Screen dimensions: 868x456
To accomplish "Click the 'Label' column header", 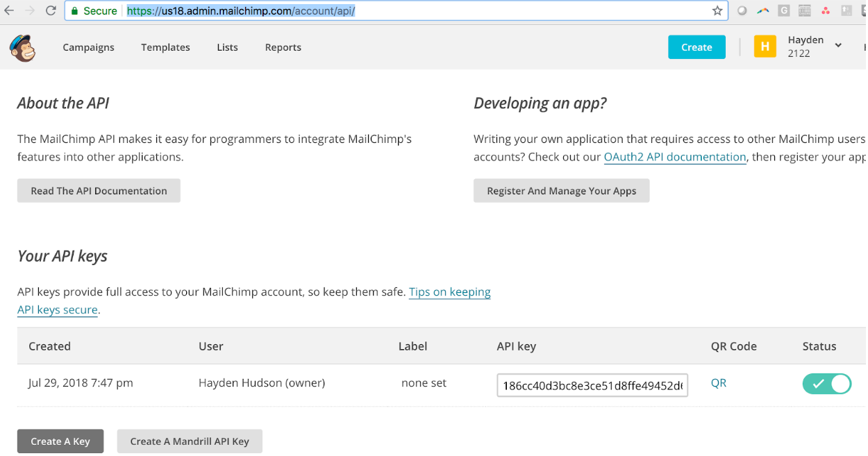I will pyautogui.click(x=412, y=346).
